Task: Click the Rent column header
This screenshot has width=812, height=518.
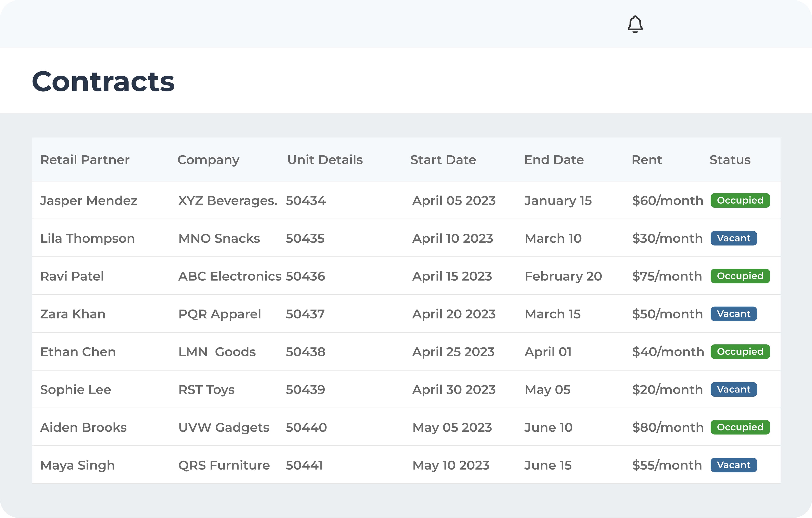Action: click(x=646, y=160)
